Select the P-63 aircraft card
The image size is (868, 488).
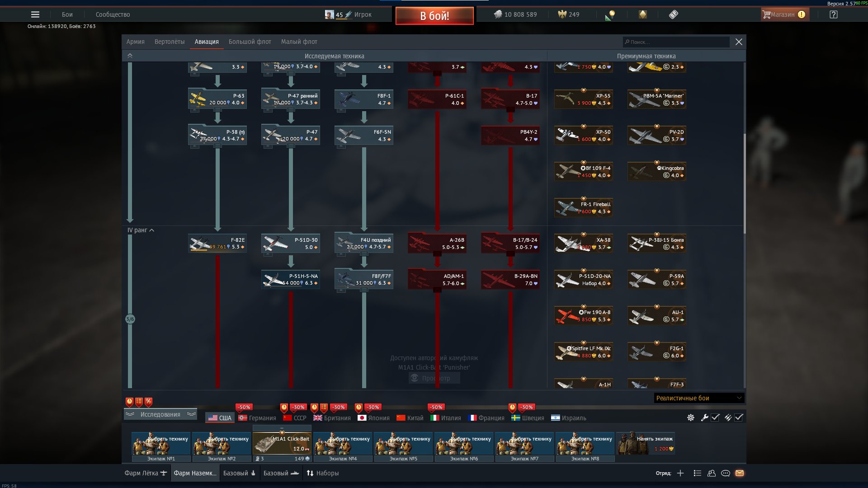[217, 99]
